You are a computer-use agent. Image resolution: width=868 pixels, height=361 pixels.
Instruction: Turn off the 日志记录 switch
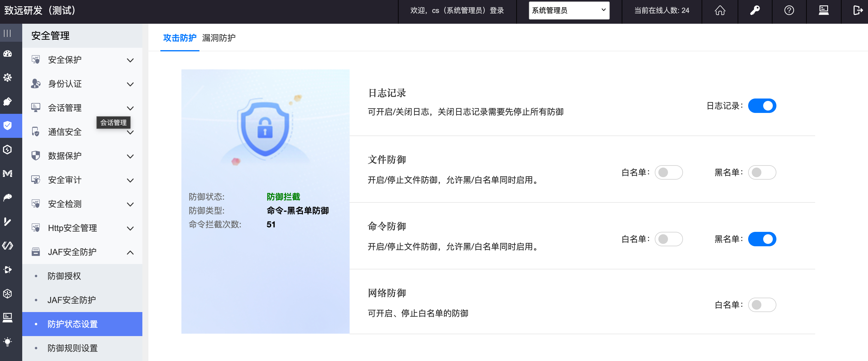click(x=762, y=106)
